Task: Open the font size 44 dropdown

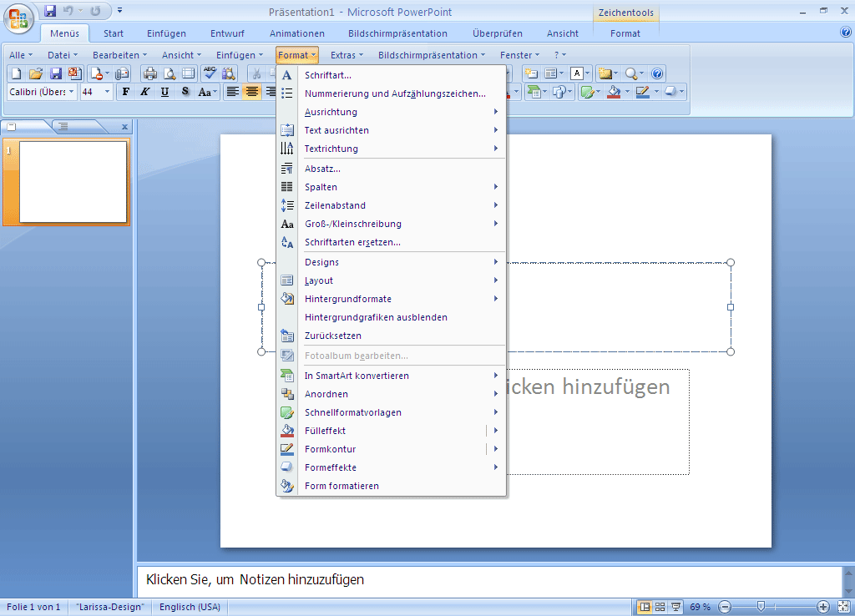Action: click(x=108, y=92)
